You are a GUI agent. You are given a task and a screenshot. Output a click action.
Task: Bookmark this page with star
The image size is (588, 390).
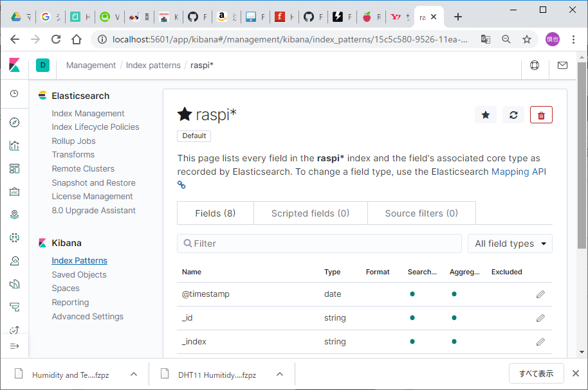527,39
